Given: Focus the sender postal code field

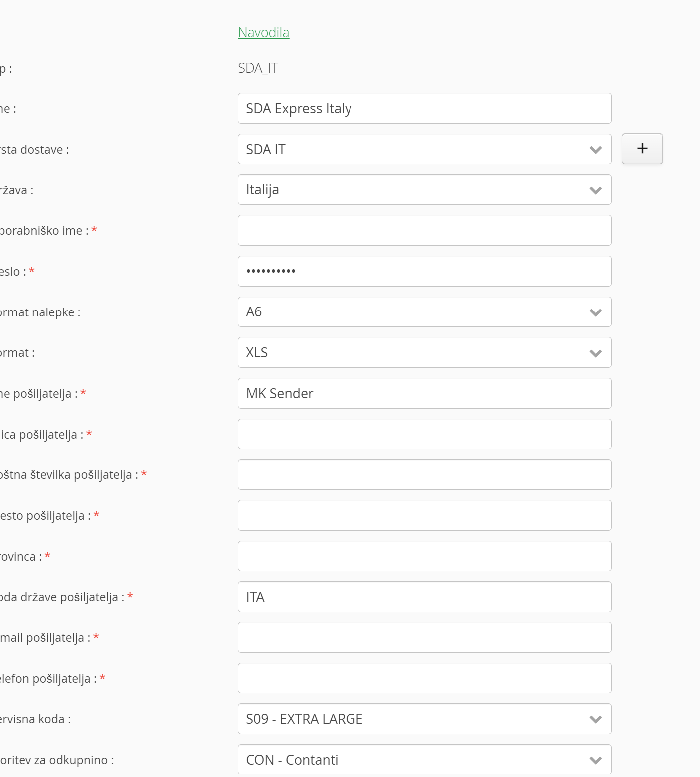Looking at the screenshot, I should click(x=425, y=474).
